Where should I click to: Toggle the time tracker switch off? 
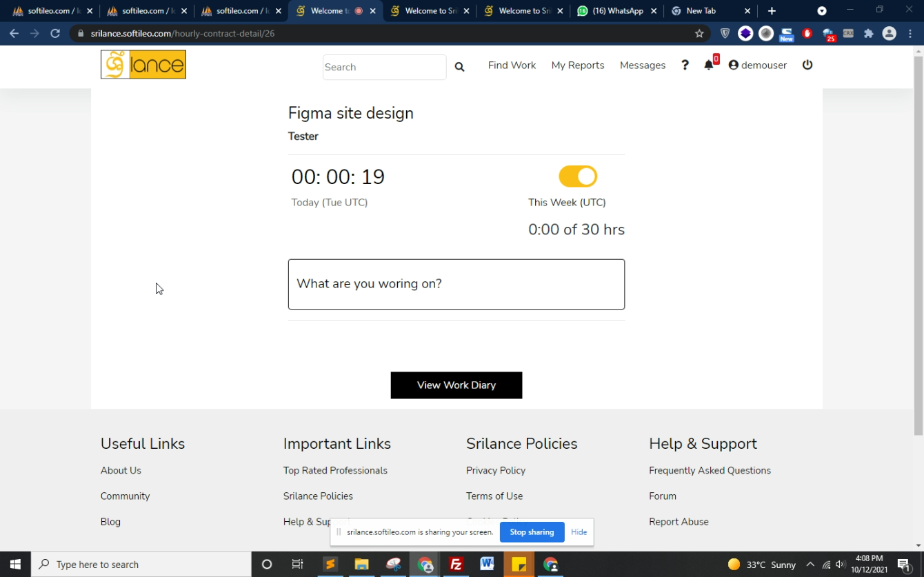pyautogui.click(x=578, y=176)
